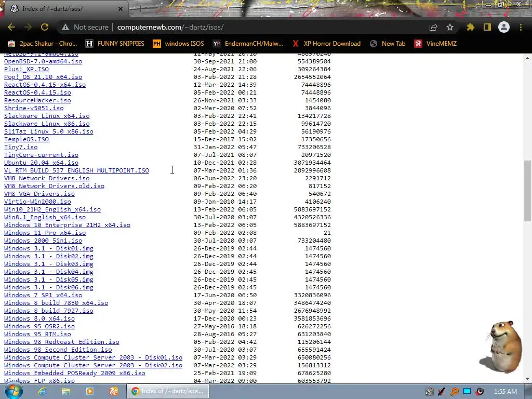Launch Windows Media Player from taskbar
Viewport: 532px width, 399px height.
pos(90,392)
